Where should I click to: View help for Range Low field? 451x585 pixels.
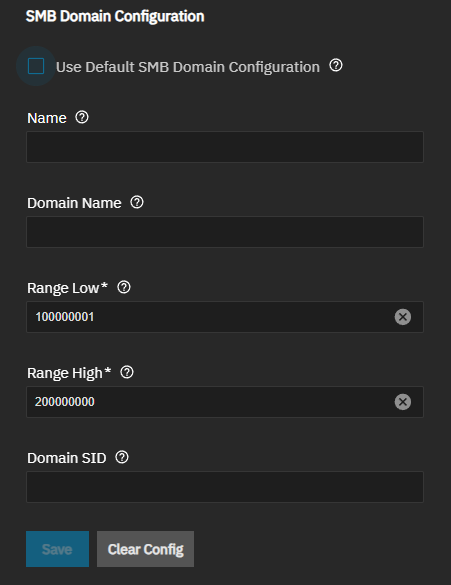click(124, 287)
